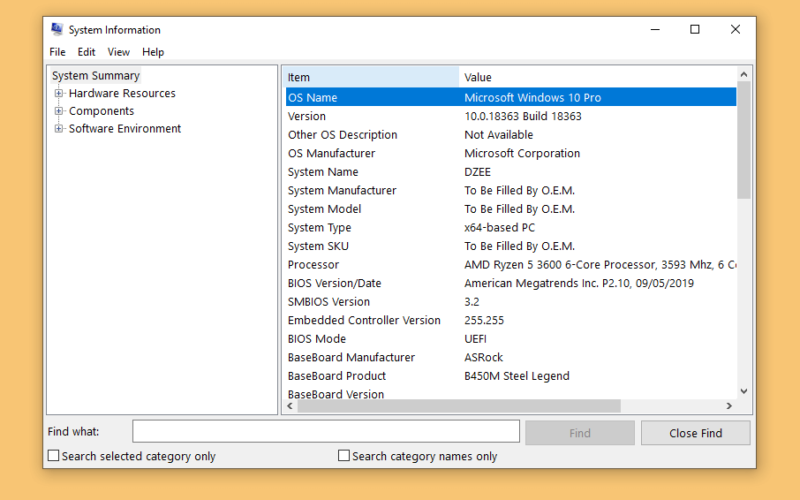Select the Hardware Resources tree item

pos(122,93)
